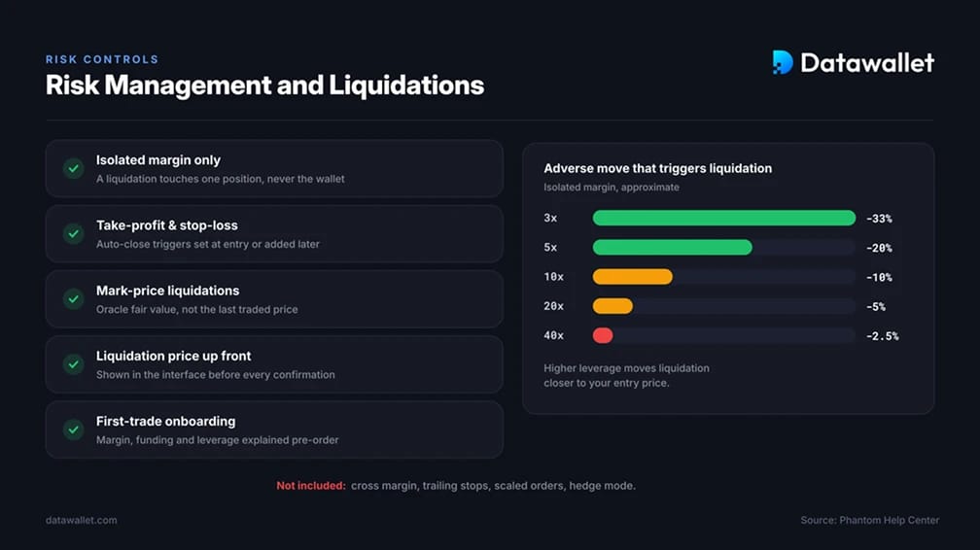Click the checkmark next to Take-profit & stop-loss
Screen dimensions: 980x550
point(74,234)
